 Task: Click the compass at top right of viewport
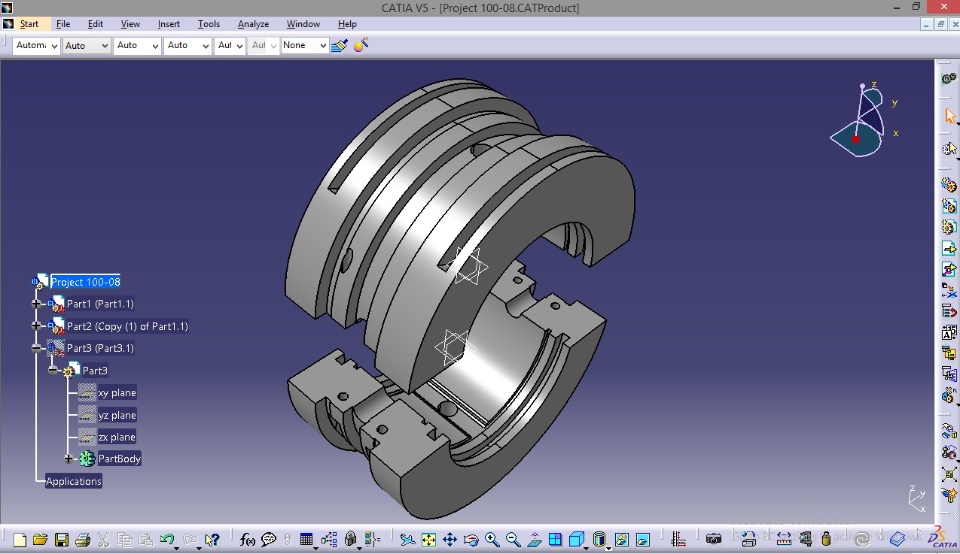click(863, 121)
